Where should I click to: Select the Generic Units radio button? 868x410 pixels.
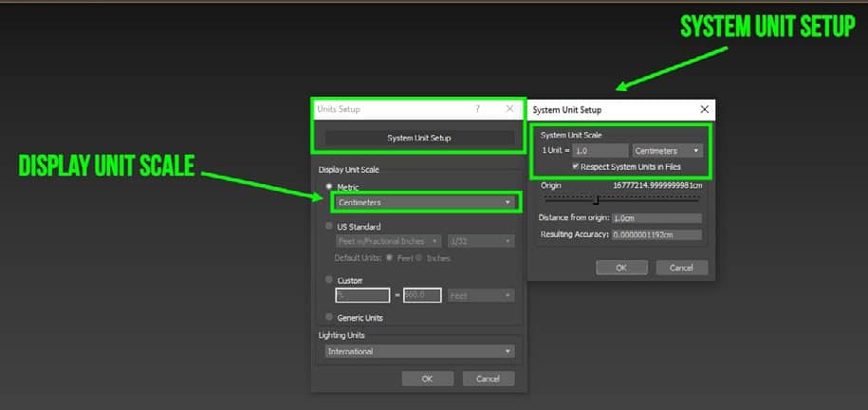(x=329, y=317)
